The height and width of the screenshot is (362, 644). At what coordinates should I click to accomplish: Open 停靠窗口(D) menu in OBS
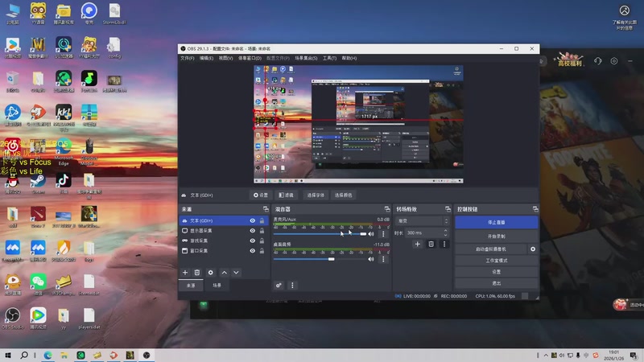tap(250, 58)
